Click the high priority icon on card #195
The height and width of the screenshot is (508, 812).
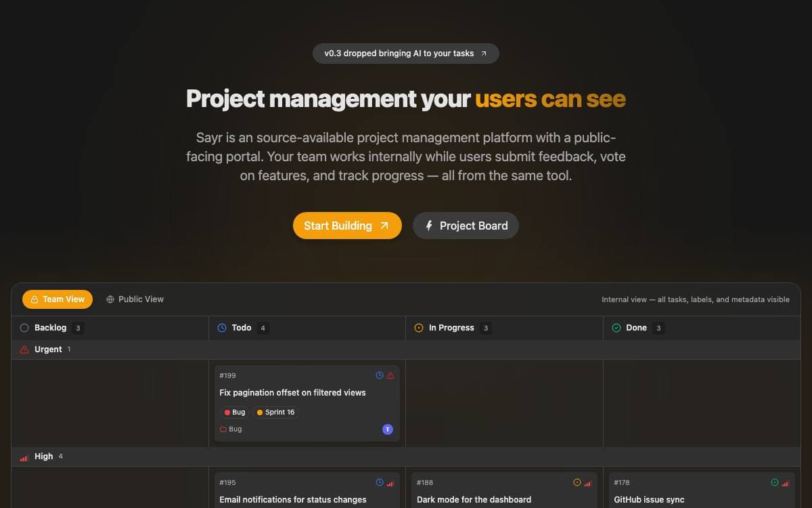tap(390, 483)
